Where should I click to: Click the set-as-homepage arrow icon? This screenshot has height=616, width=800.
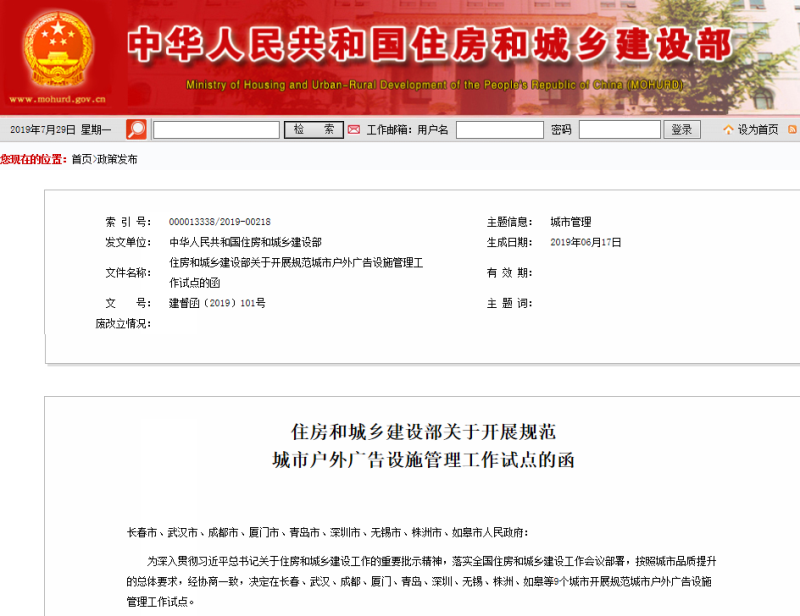pos(727,130)
